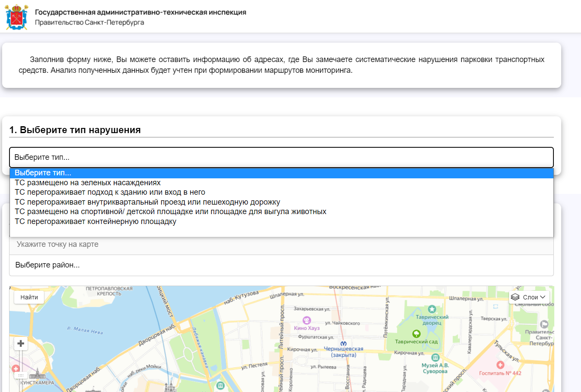Click the map zoom slider handle

pyautogui.click(x=21, y=375)
